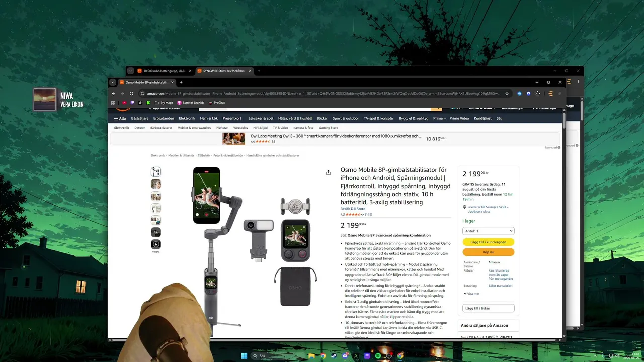Open the Chrome three-dot menu

[560, 93]
